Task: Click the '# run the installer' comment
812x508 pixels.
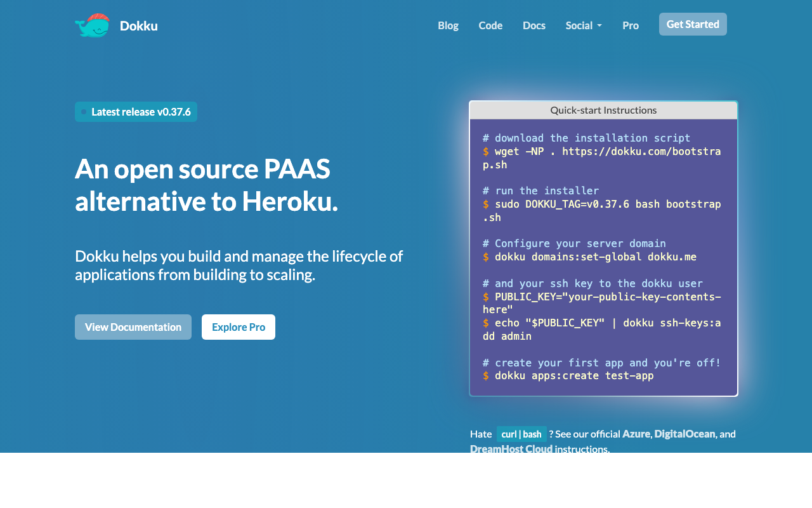Action: [540, 191]
